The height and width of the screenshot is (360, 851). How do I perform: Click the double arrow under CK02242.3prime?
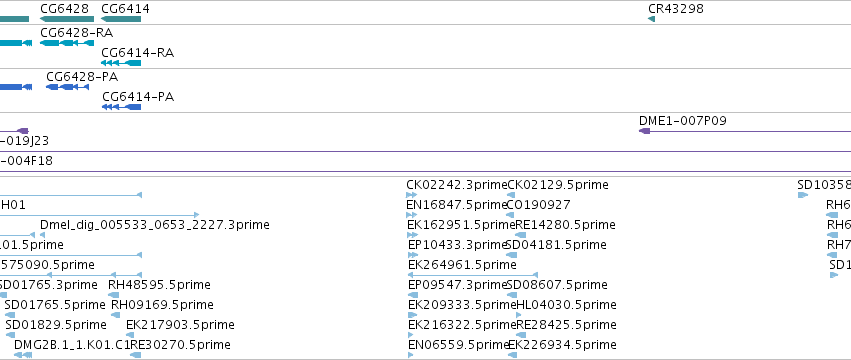(x=411, y=195)
